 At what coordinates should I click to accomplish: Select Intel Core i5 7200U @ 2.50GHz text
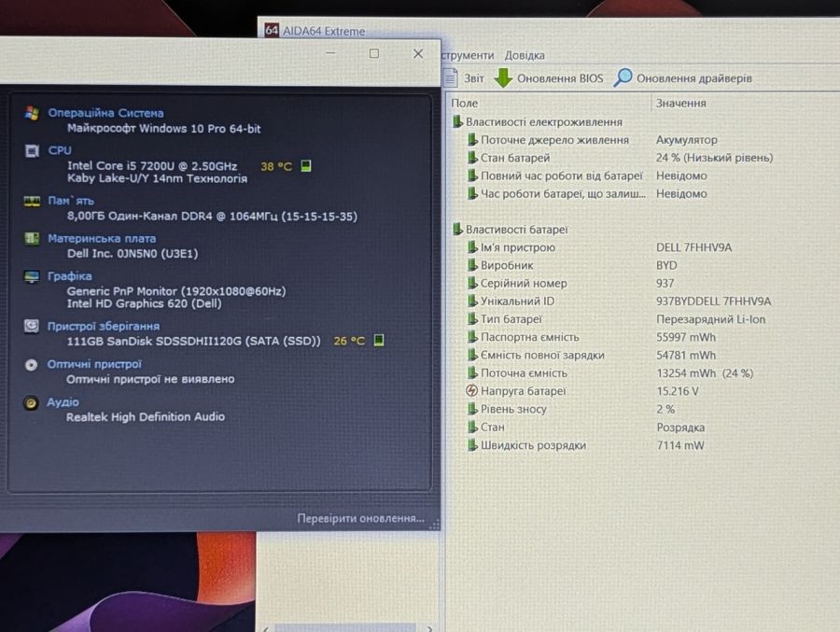click(152, 166)
